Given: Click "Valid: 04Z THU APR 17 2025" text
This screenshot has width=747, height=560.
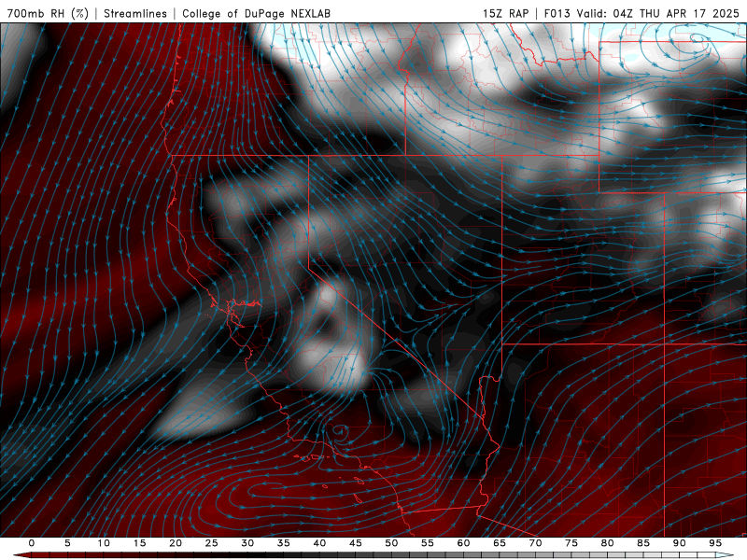Looking at the screenshot, I should click(x=658, y=13).
